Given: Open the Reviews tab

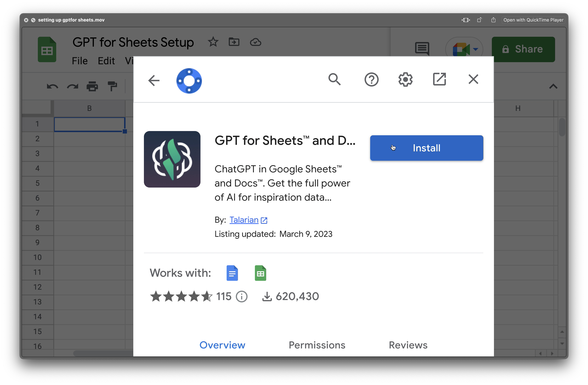Looking at the screenshot, I should [408, 345].
